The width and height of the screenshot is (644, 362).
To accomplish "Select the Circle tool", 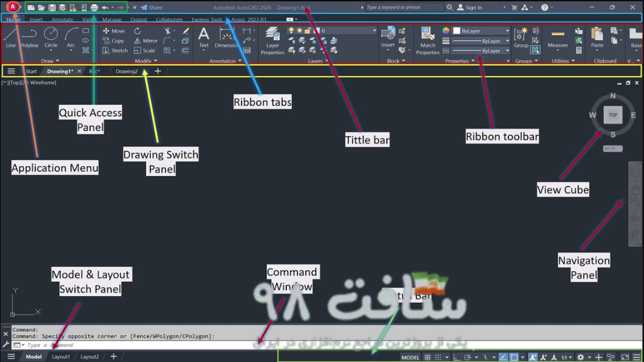I will 51,38.
